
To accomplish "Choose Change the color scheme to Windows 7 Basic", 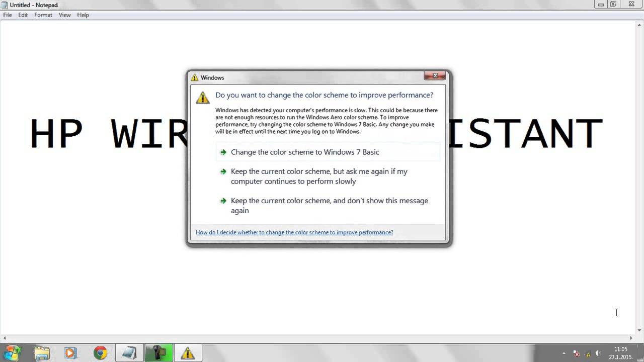I will click(328, 152).
